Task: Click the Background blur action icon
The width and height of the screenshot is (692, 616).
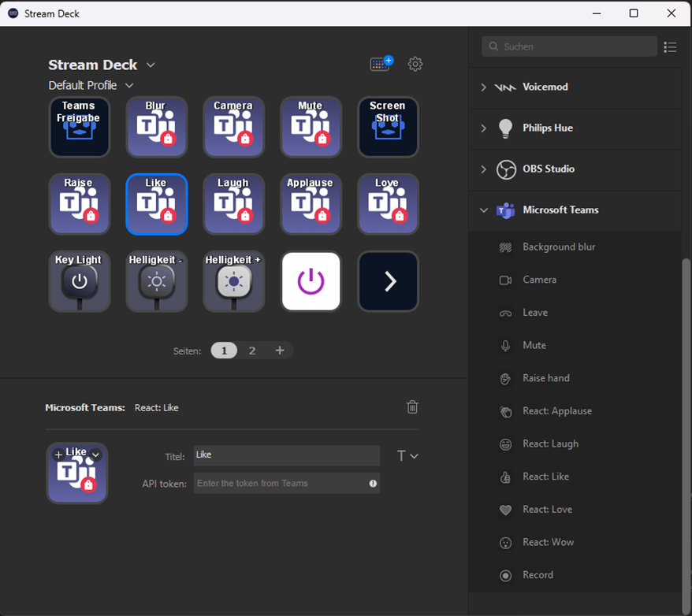Action: (505, 247)
